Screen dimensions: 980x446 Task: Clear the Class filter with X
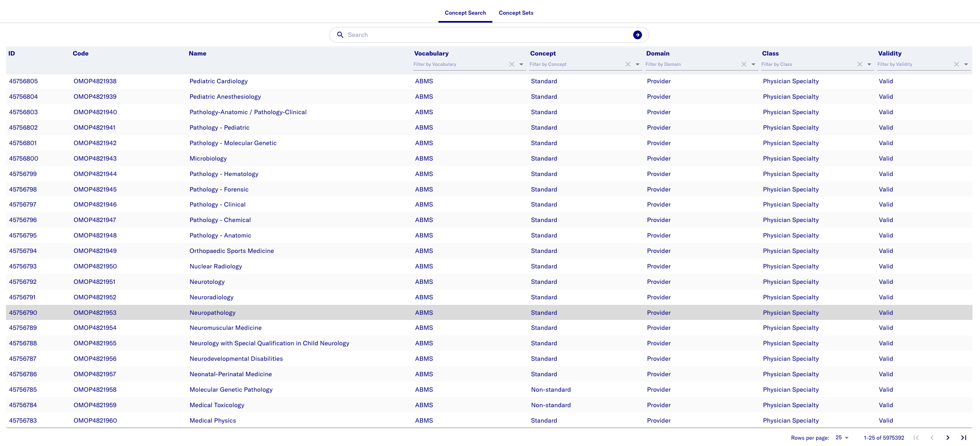[859, 64]
